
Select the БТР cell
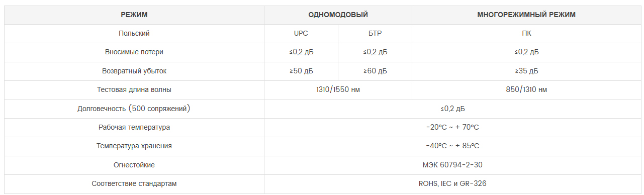tap(375, 34)
